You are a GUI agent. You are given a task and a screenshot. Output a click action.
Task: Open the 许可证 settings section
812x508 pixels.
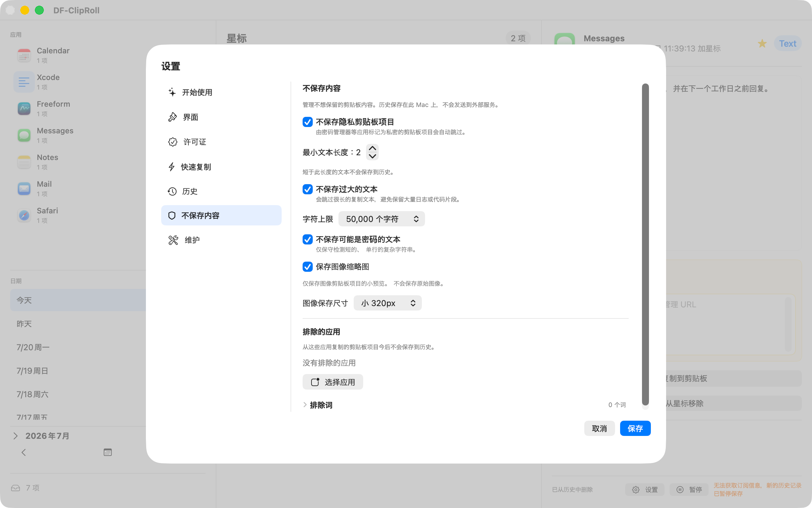point(221,142)
